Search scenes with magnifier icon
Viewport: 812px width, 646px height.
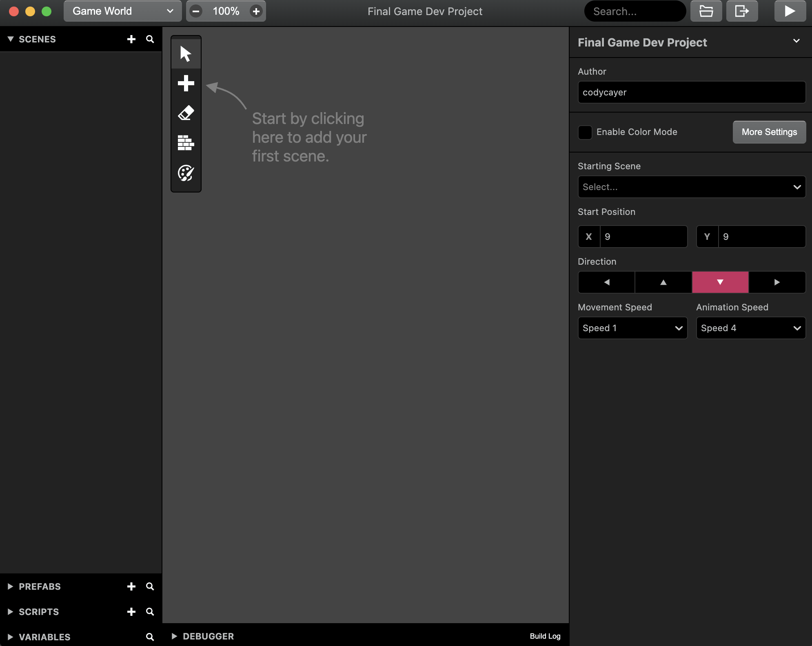pyautogui.click(x=150, y=39)
